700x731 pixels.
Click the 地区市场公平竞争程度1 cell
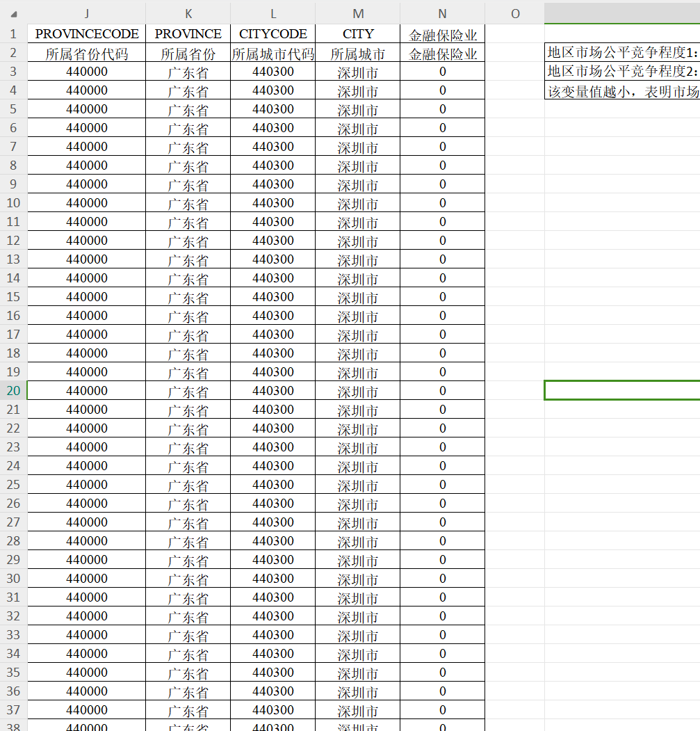622,52
